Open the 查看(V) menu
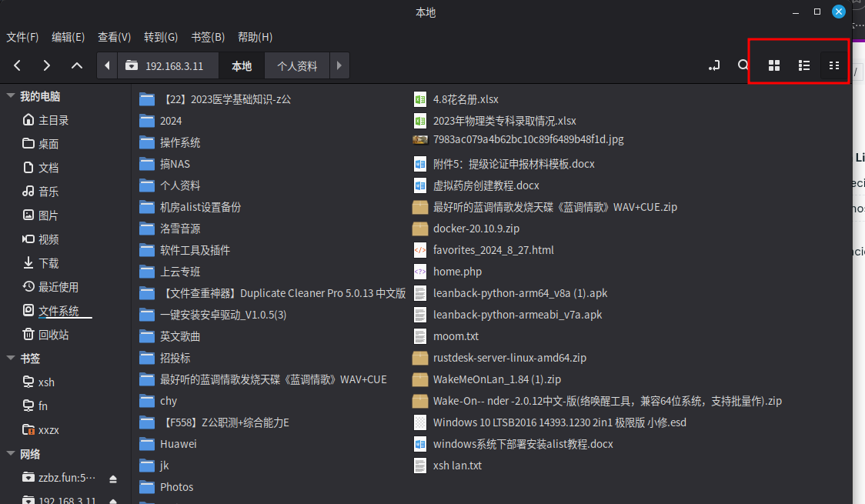The height and width of the screenshot is (504, 865). coord(114,36)
